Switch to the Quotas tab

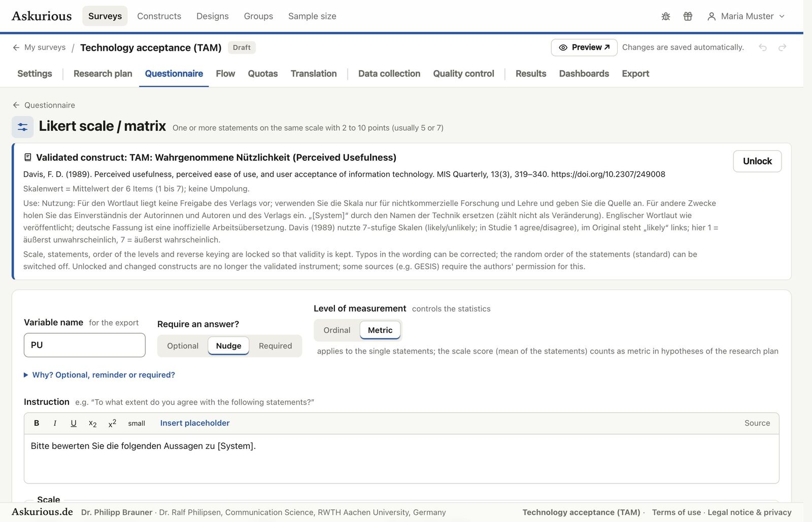pyautogui.click(x=263, y=74)
